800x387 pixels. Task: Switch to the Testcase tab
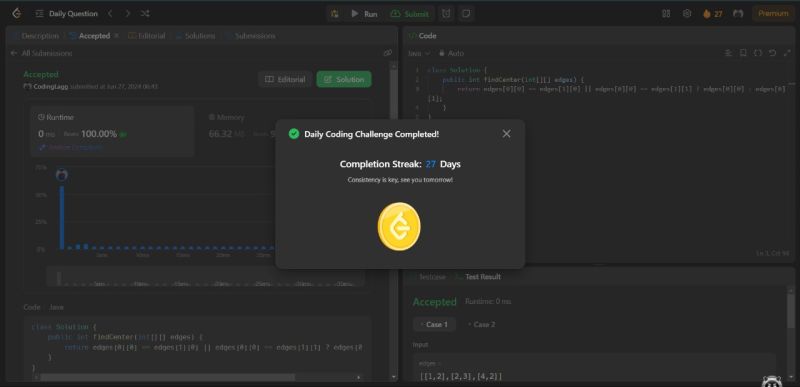[x=428, y=277]
